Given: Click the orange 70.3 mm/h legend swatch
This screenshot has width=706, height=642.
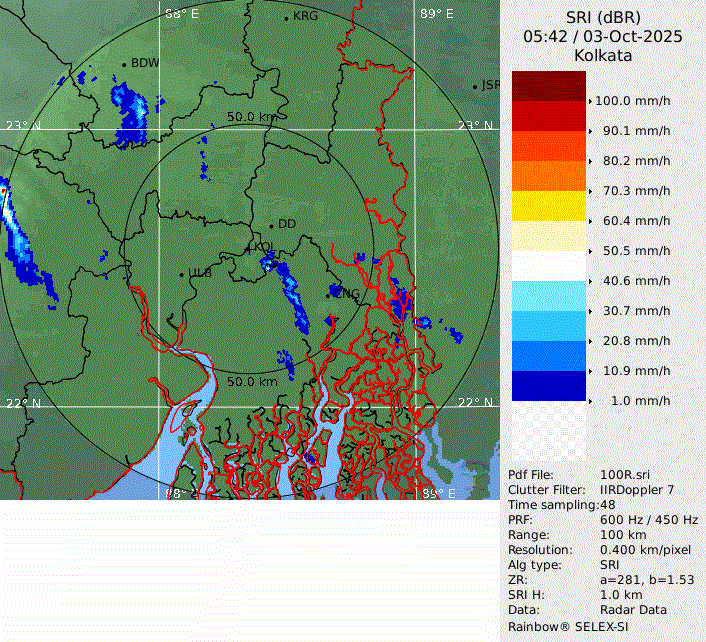Looking at the screenshot, I should [x=548, y=176].
